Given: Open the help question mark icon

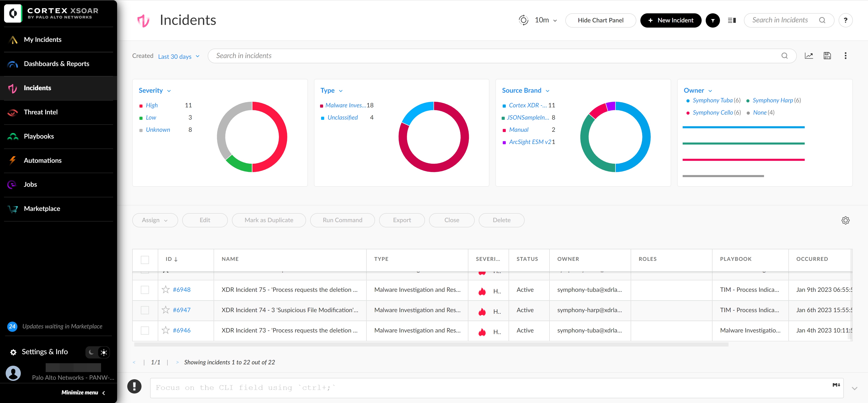Looking at the screenshot, I should (846, 20).
